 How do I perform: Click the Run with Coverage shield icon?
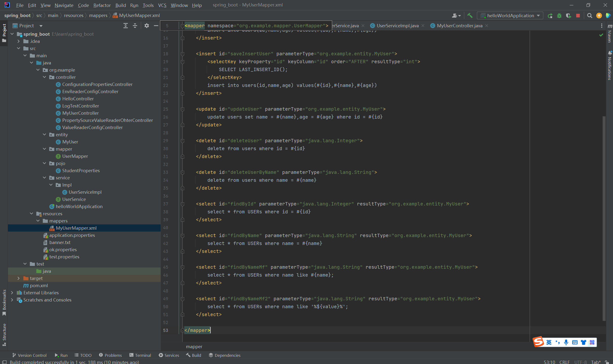pyautogui.click(x=568, y=16)
